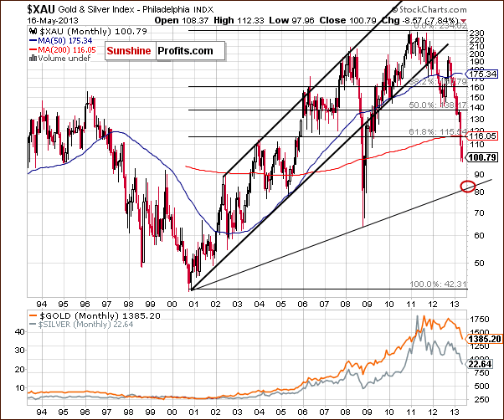Click the black 100.79 price tag on axis
The image size is (504, 420).
point(483,157)
